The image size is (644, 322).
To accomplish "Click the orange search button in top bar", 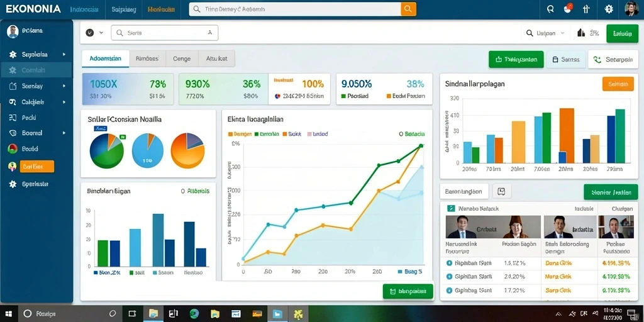I will [408, 9].
